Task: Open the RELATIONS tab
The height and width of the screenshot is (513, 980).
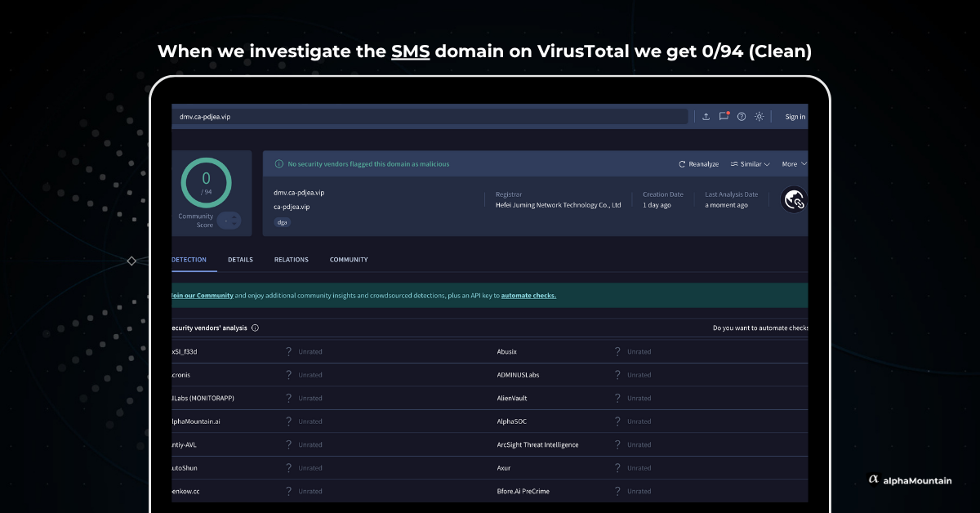Action: click(x=292, y=260)
